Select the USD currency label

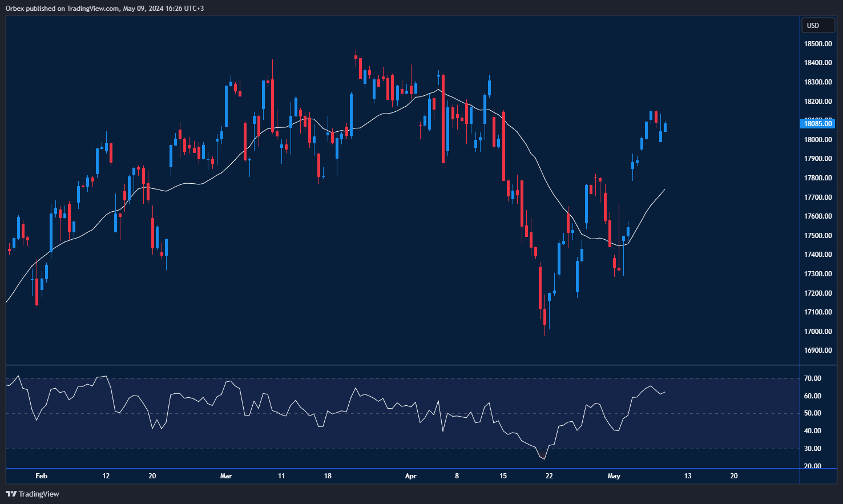[817, 25]
